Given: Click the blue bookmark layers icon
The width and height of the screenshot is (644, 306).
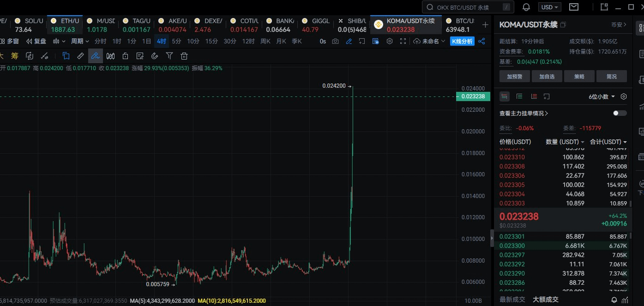Looking at the screenshot, I should (x=66, y=56).
